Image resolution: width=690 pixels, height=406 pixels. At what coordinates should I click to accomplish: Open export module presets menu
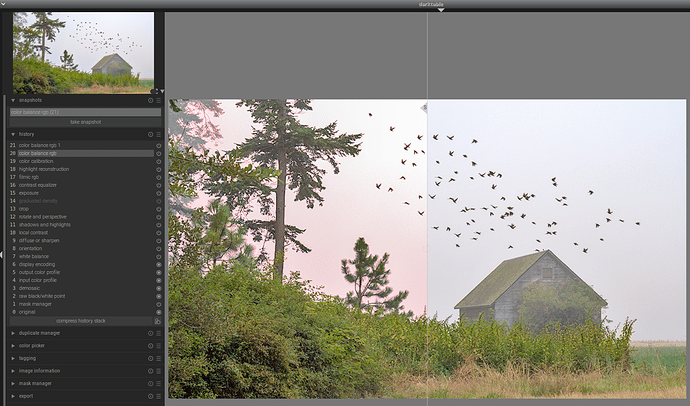pos(158,396)
